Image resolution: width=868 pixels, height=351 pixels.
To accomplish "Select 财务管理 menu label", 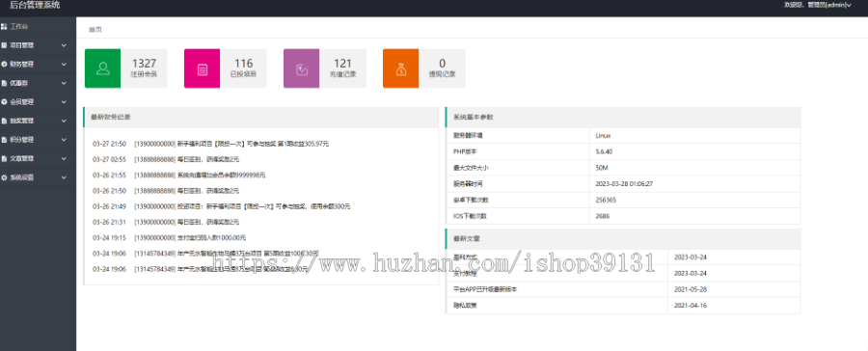I will tap(21, 64).
